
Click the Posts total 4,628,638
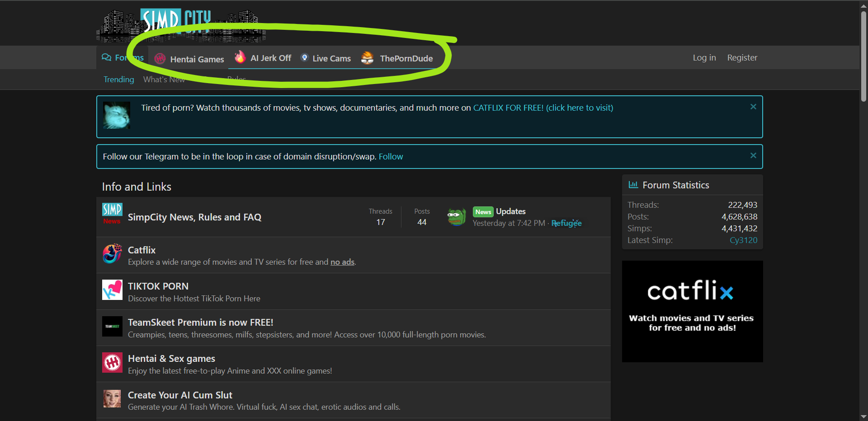point(740,217)
